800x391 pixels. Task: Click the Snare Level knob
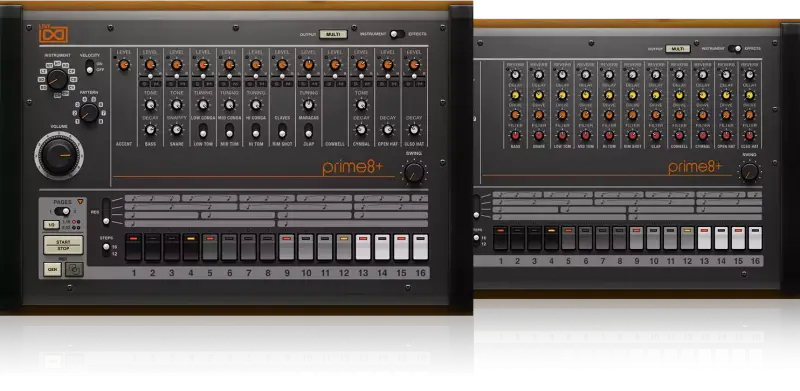[x=177, y=65]
